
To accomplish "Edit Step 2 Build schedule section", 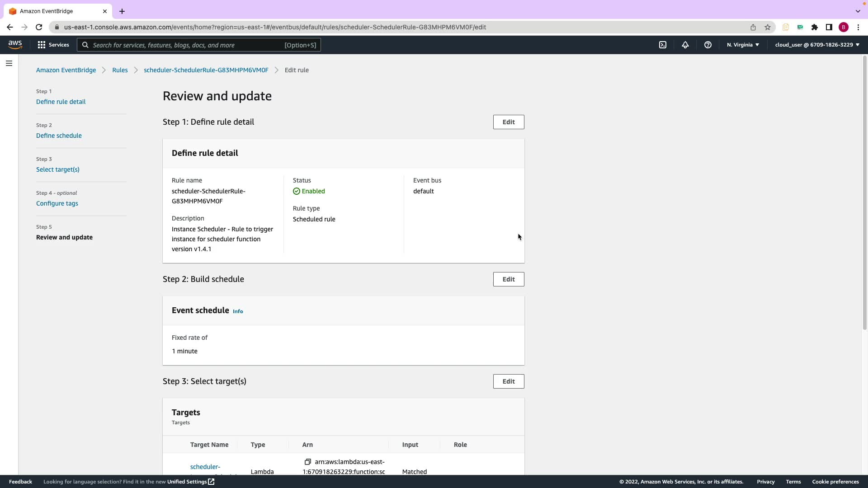I will (x=509, y=279).
